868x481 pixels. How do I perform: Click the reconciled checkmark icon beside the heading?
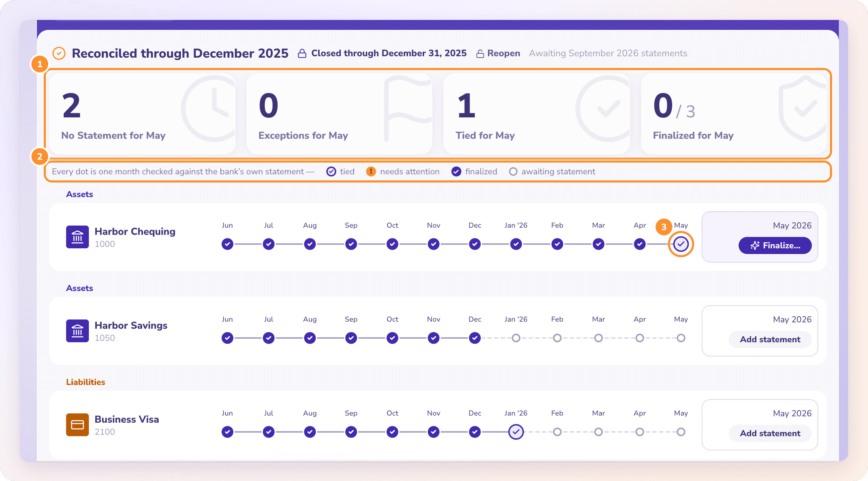pos(59,53)
